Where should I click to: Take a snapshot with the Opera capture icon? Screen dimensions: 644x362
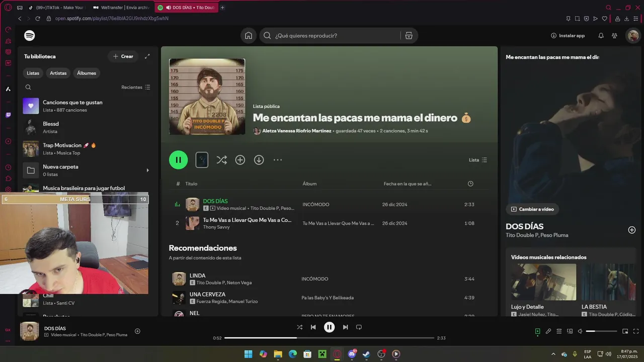pyautogui.click(x=577, y=19)
